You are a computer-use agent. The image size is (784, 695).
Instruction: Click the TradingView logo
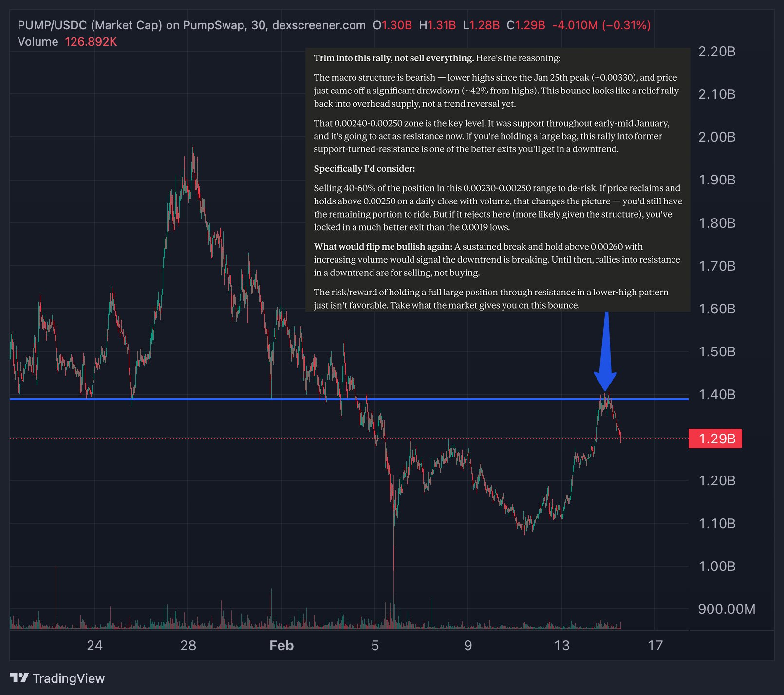point(57,678)
